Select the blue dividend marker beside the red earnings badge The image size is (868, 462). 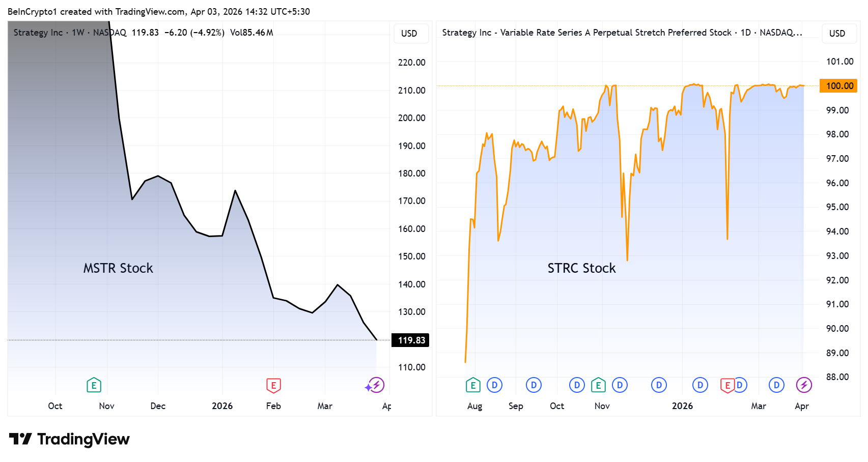(x=741, y=385)
